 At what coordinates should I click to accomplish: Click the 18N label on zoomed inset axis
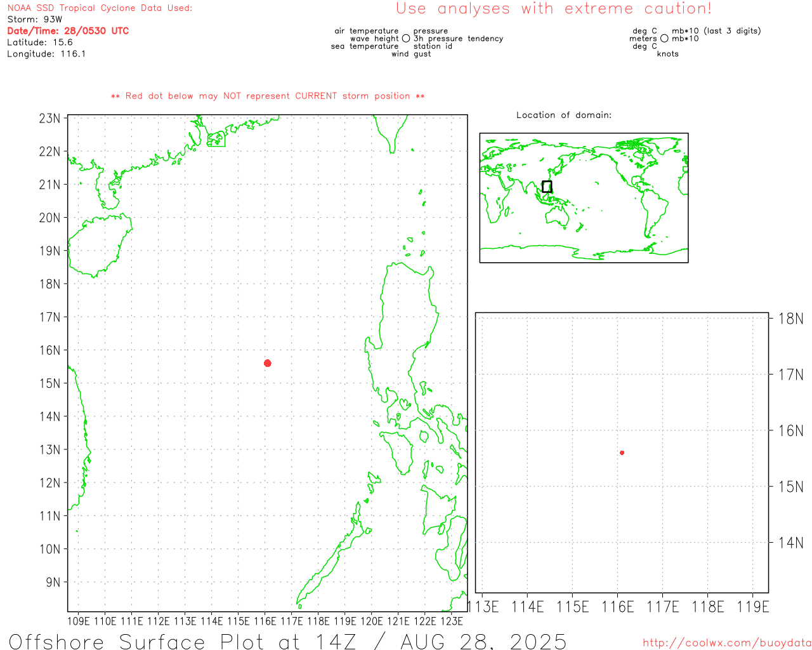pos(791,319)
